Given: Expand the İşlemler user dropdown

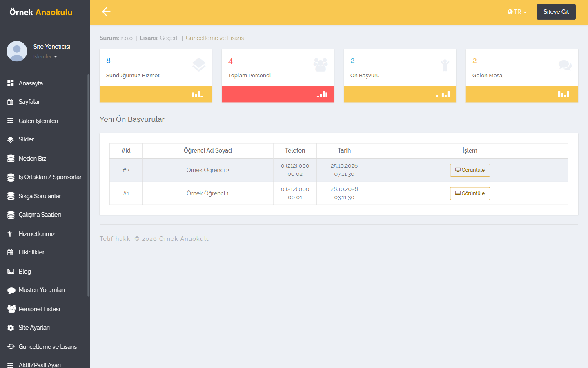Looking at the screenshot, I should tap(45, 57).
